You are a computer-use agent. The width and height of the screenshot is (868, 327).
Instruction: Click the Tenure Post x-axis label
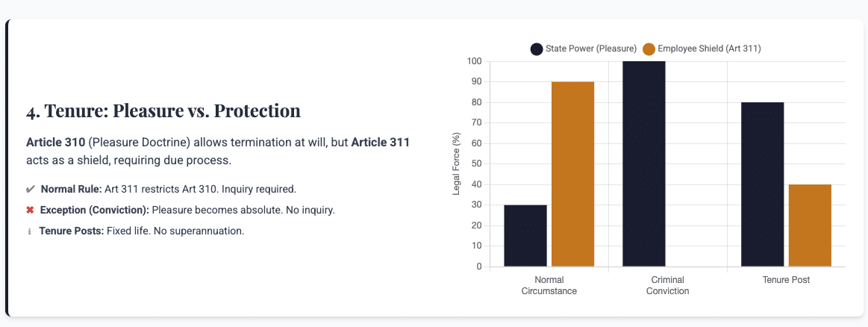tap(786, 280)
